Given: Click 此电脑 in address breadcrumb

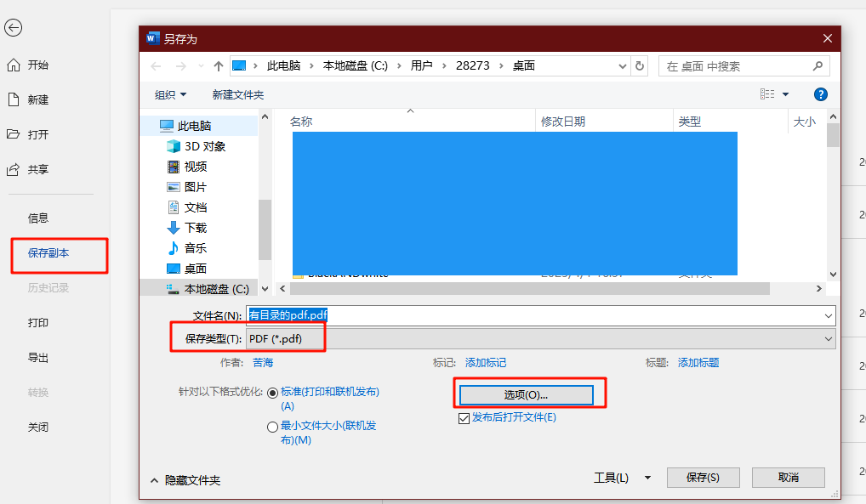Looking at the screenshot, I should click(x=284, y=65).
